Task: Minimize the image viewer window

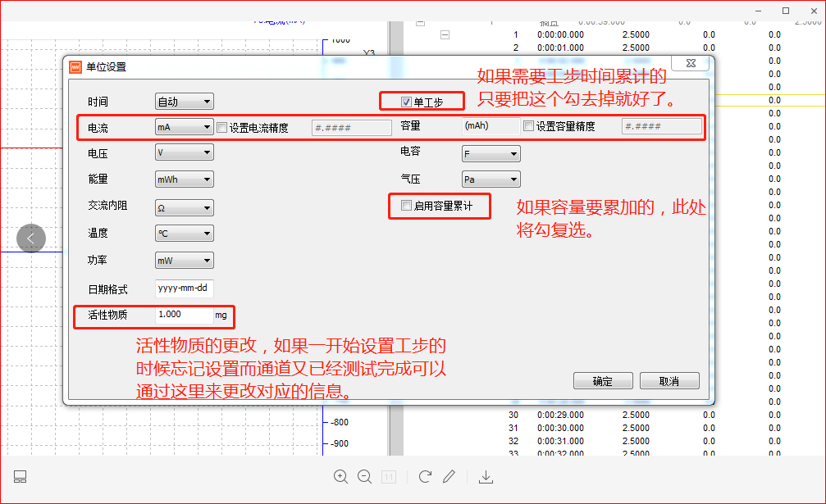Action: [x=758, y=11]
